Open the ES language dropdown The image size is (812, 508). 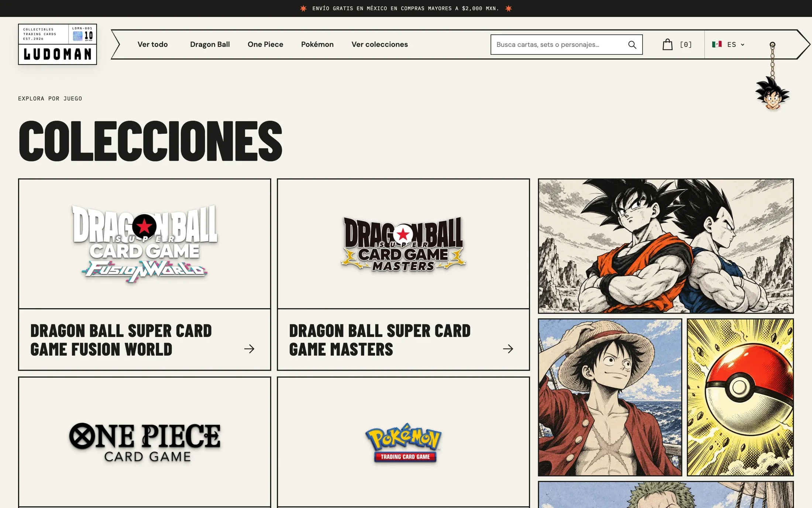736,44
